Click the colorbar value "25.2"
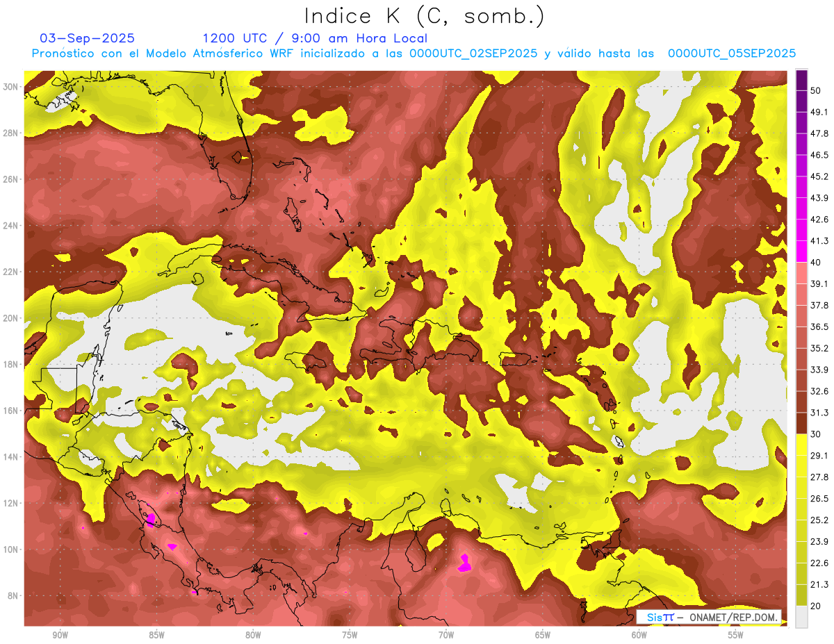 click(x=819, y=520)
